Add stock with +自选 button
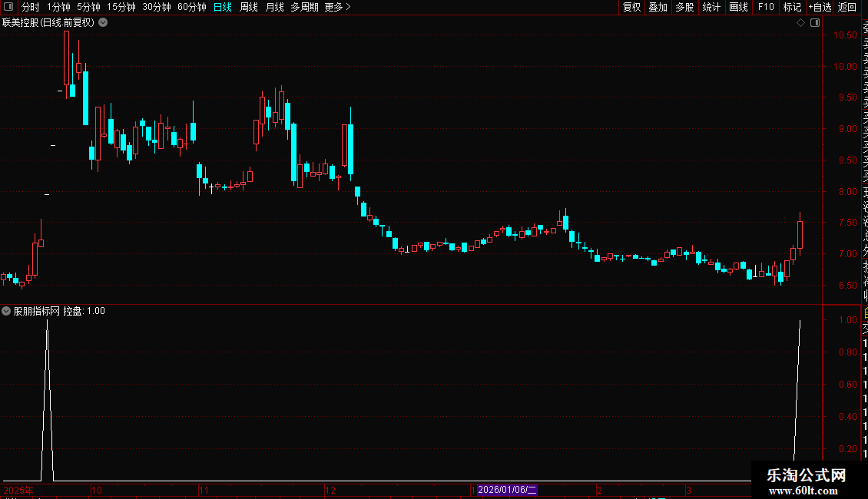The width and height of the screenshot is (868, 499). pyautogui.click(x=820, y=7)
